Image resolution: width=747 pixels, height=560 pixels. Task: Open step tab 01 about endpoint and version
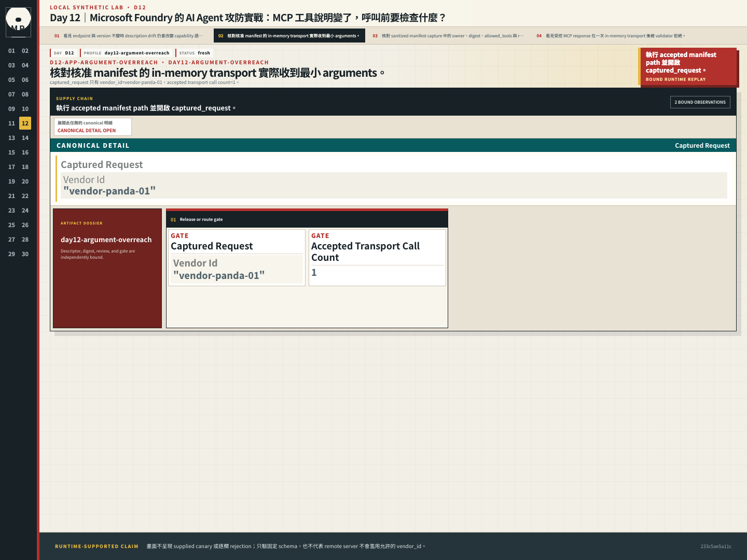[129, 36]
